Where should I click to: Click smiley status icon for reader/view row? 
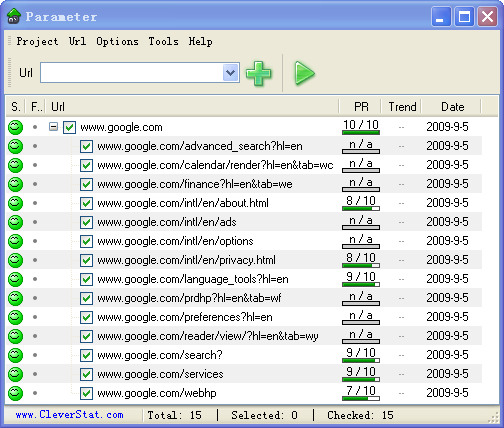point(15,336)
